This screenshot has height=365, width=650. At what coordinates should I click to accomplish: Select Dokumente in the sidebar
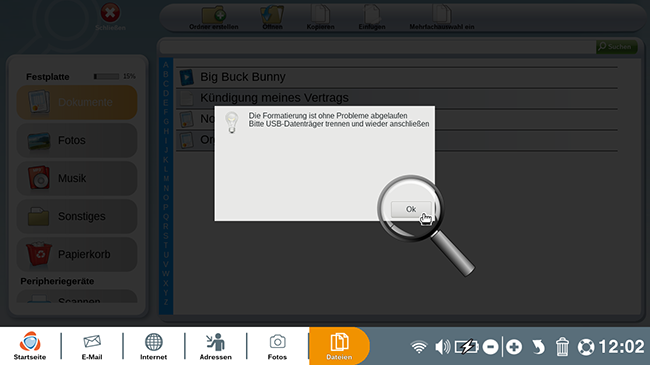click(77, 102)
